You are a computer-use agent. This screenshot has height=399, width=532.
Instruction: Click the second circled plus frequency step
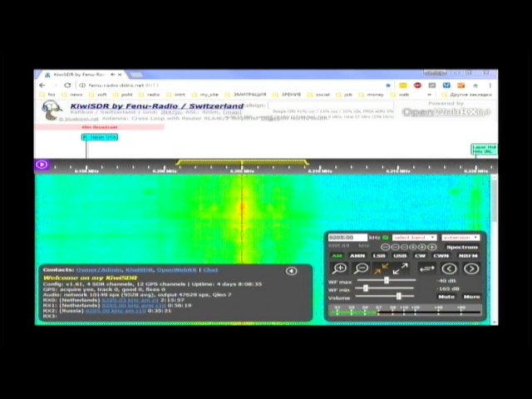click(422, 247)
